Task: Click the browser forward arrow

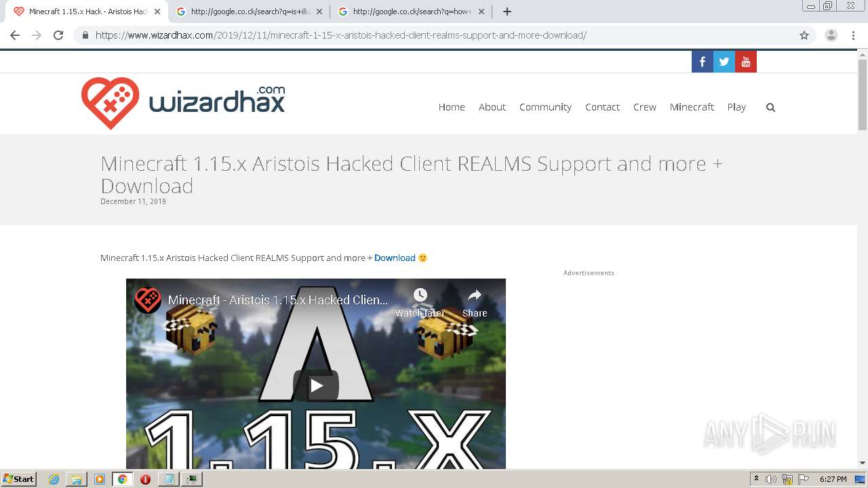Action: 37,35
